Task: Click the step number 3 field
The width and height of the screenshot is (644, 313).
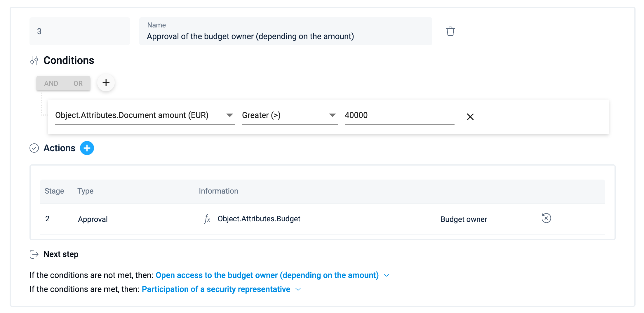Action: tap(79, 31)
